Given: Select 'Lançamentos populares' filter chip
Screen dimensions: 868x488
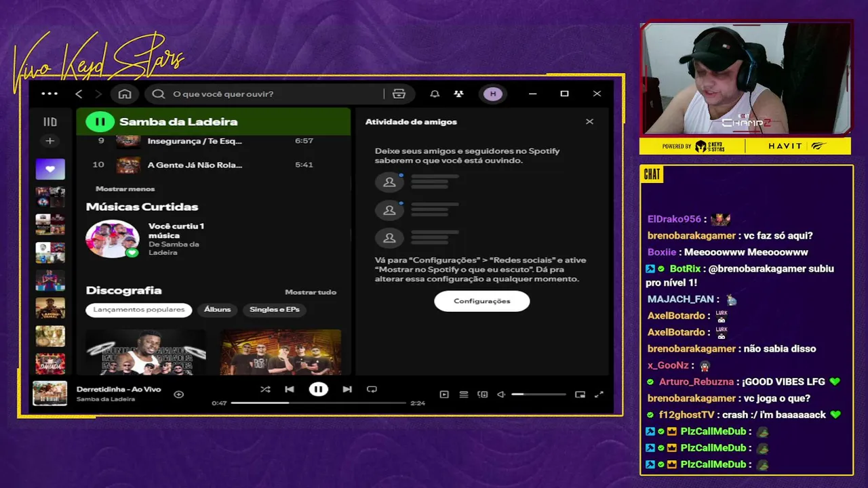Looking at the screenshot, I should [x=139, y=310].
